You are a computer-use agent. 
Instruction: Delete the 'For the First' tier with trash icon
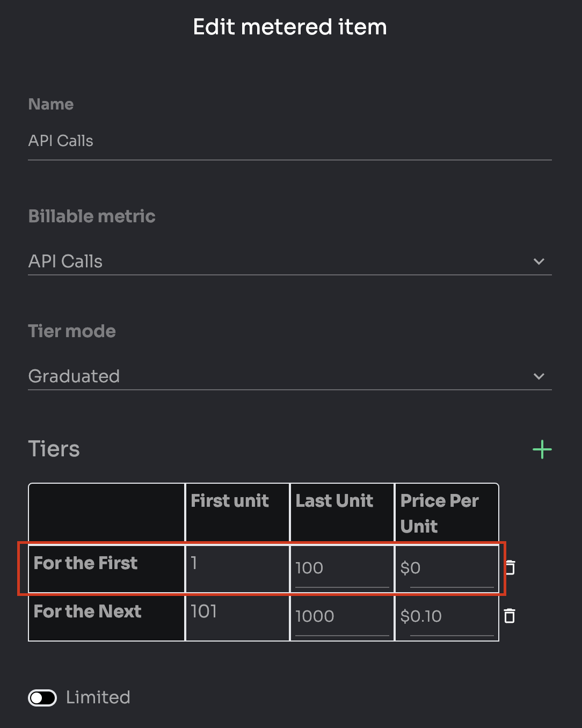point(510,567)
